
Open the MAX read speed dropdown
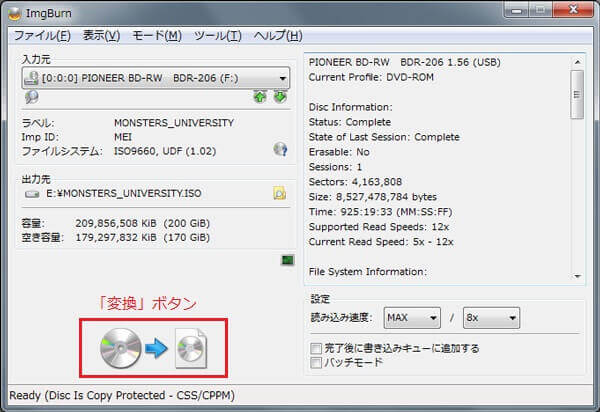point(412,318)
